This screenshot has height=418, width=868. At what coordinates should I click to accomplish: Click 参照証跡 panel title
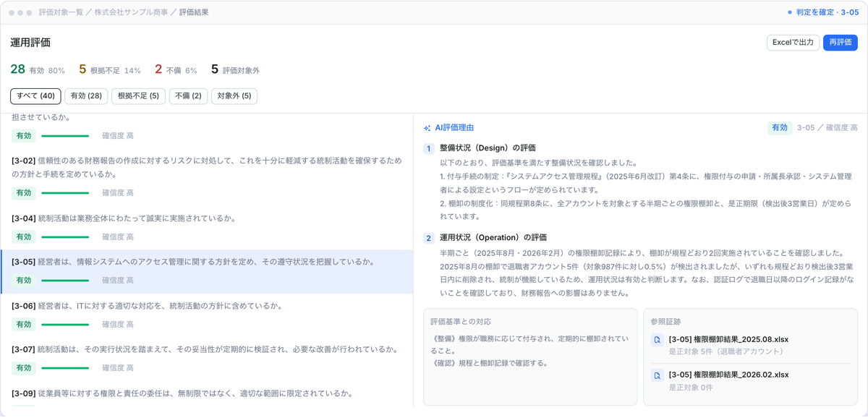[665, 322]
